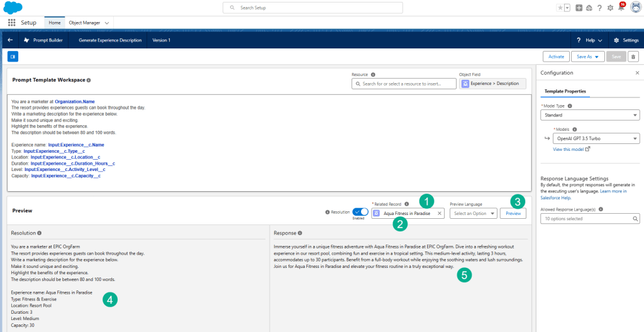The height and width of the screenshot is (332, 644).
Task: Click the global actions plus icon
Action: 579,8
